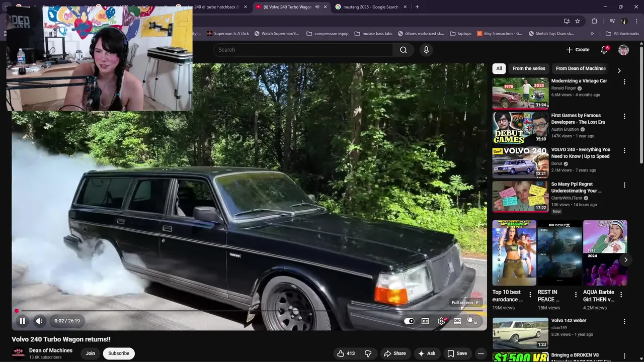This screenshot has width=644, height=362.
Task: Open video settings gear
Action: point(441,321)
